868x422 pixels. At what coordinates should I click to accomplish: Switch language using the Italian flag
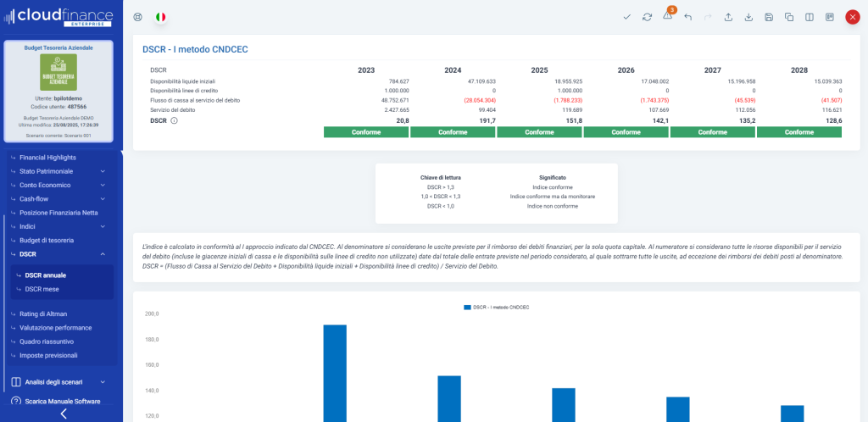point(160,17)
